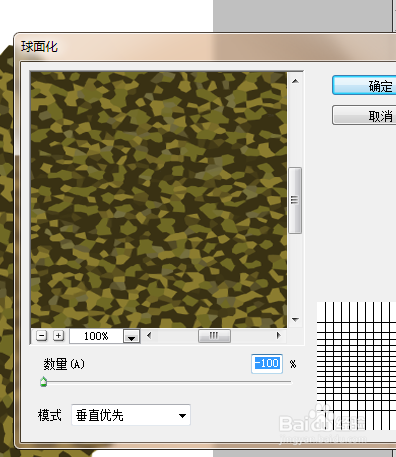Open the 模式 垂直优先 mode dropdown
The height and width of the screenshot is (457, 396).
(x=131, y=415)
